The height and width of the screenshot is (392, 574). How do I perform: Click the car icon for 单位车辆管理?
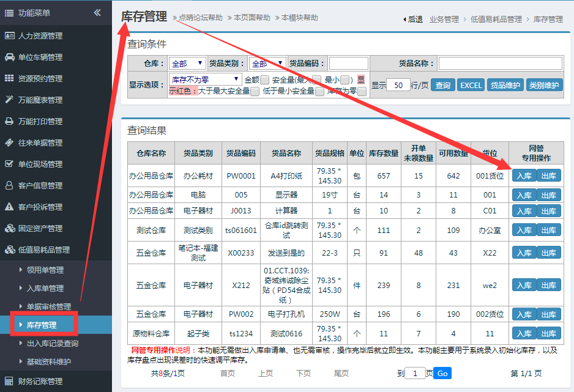pos(9,57)
